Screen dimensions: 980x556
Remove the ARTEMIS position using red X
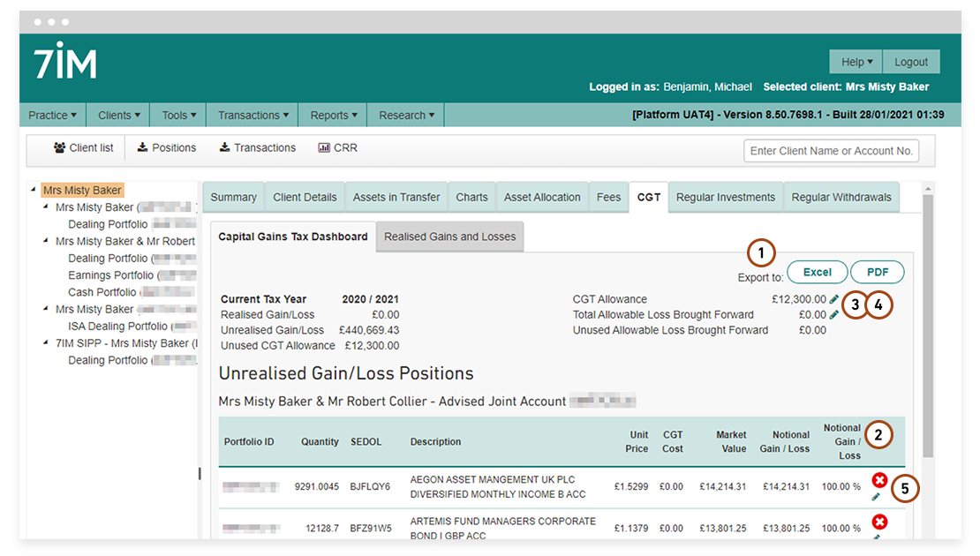coord(879,522)
